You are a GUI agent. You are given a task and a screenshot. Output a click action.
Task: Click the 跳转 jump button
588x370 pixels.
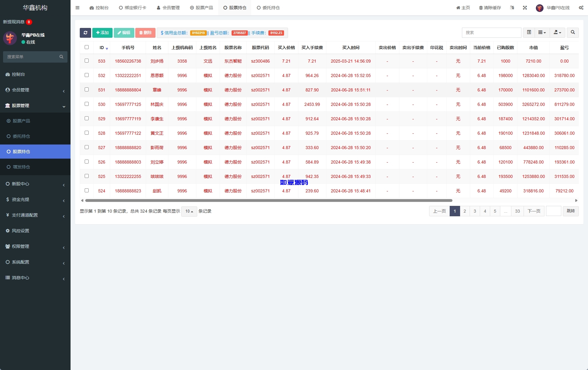[571, 211]
